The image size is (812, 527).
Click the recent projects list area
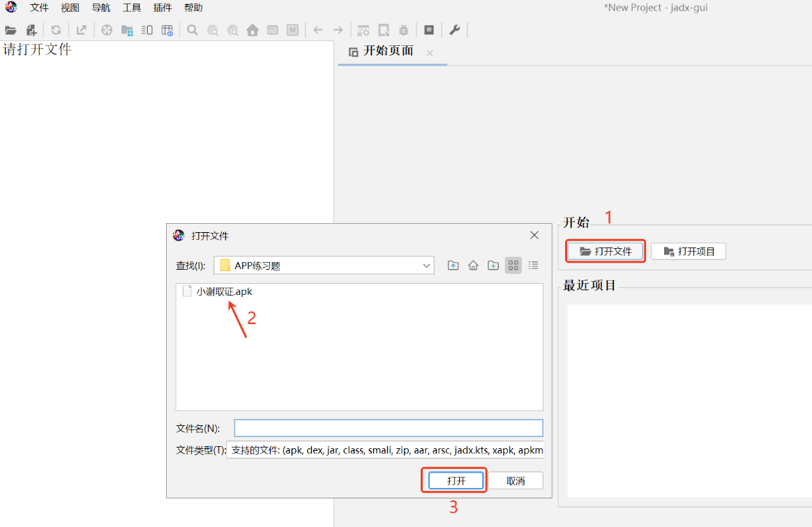click(689, 401)
